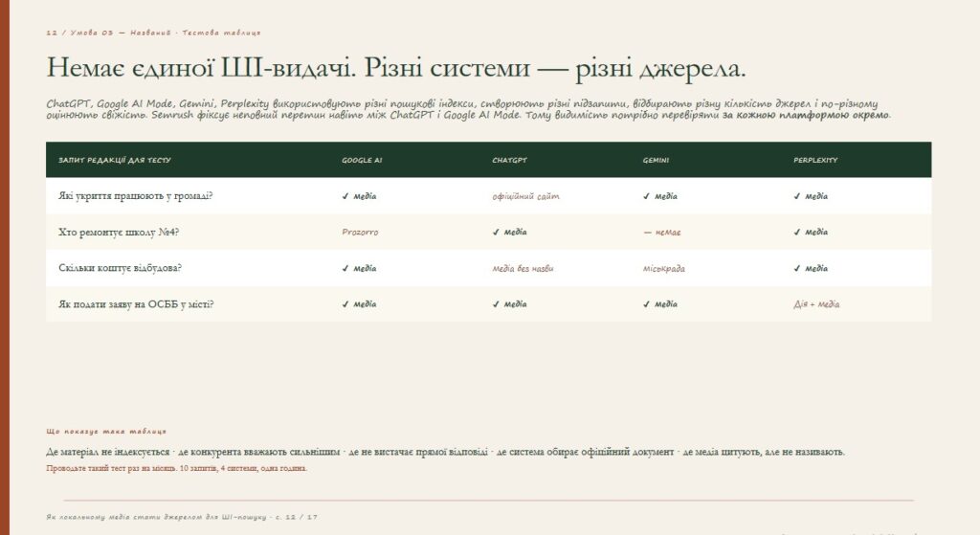Click the '— немає' cell
980x535 pixels.
662,232
